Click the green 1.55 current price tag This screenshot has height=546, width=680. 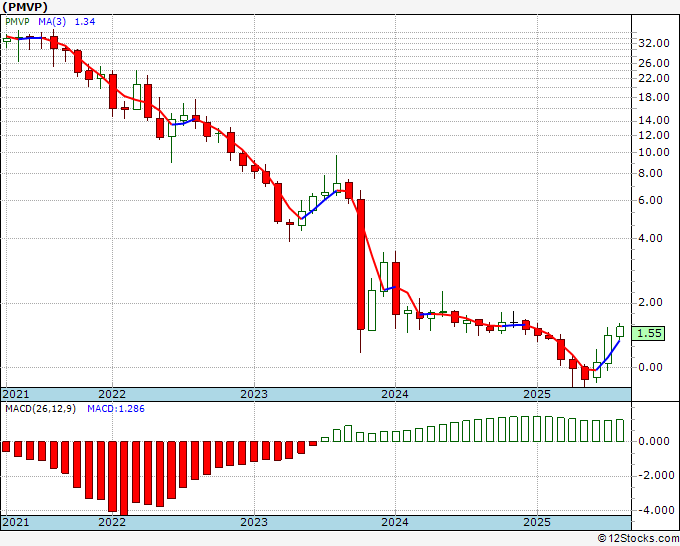coord(648,333)
